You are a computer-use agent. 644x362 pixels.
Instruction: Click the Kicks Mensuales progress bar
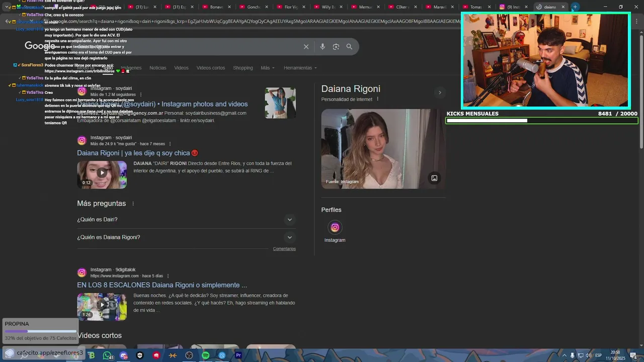click(x=542, y=121)
